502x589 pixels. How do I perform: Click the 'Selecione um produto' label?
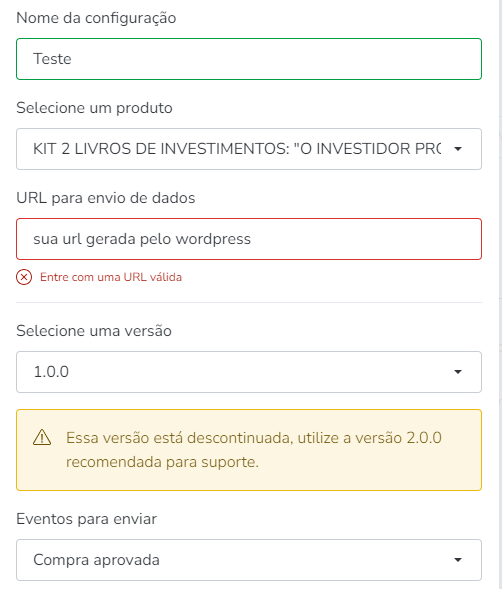(x=94, y=108)
